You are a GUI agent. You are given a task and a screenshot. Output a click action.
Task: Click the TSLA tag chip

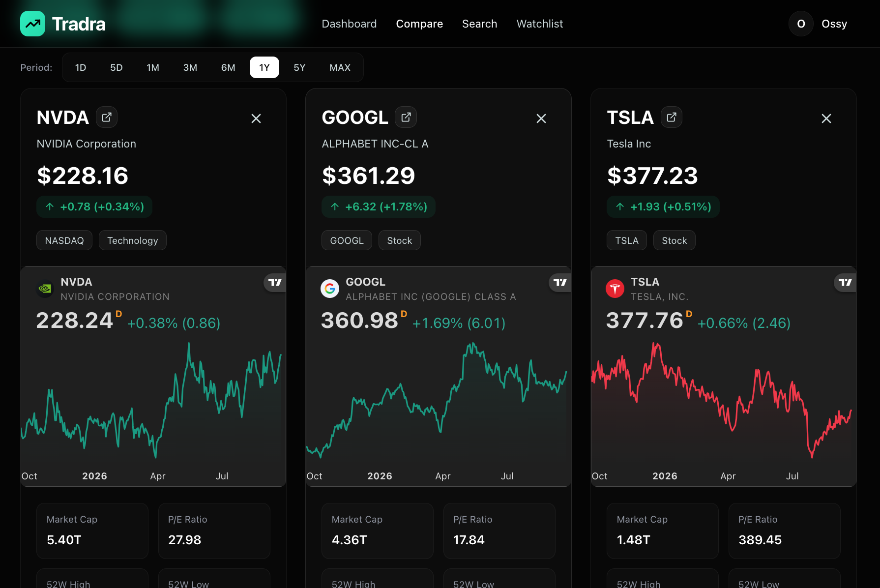(627, 240)
